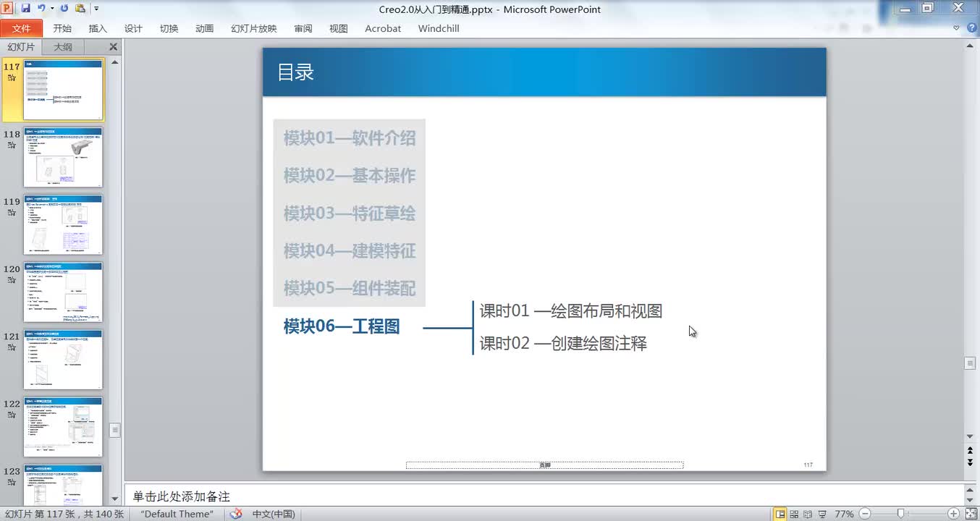Screen dimensions: 980x521
Task: Open the 幻灯片放映 ribbon tab
Action: 254,28
